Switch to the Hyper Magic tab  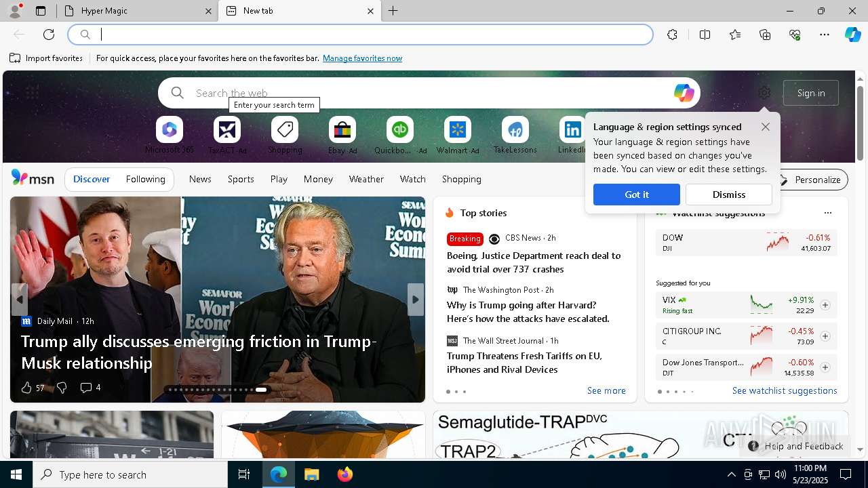[x=138, y=11]
